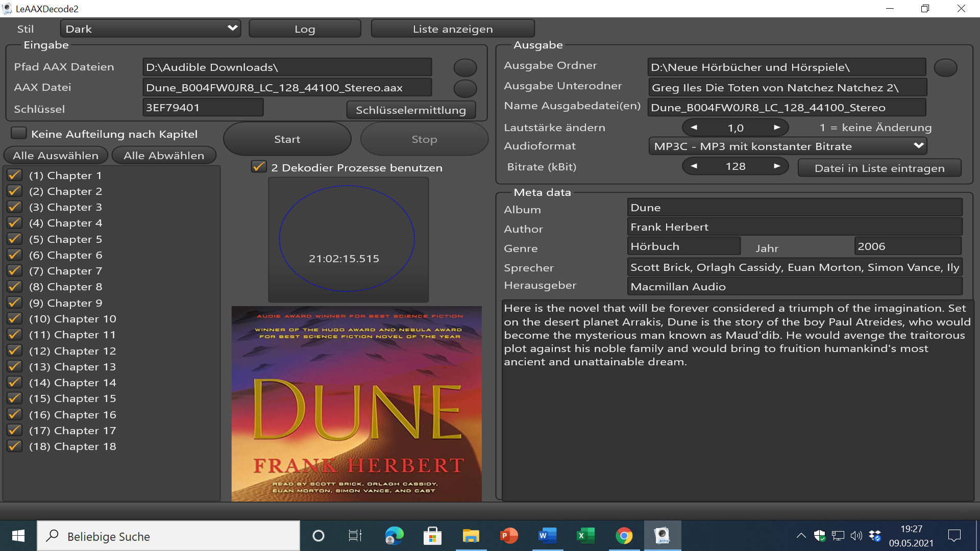
Task: Open Excel from the taskbar
Action: pos(585,536)
